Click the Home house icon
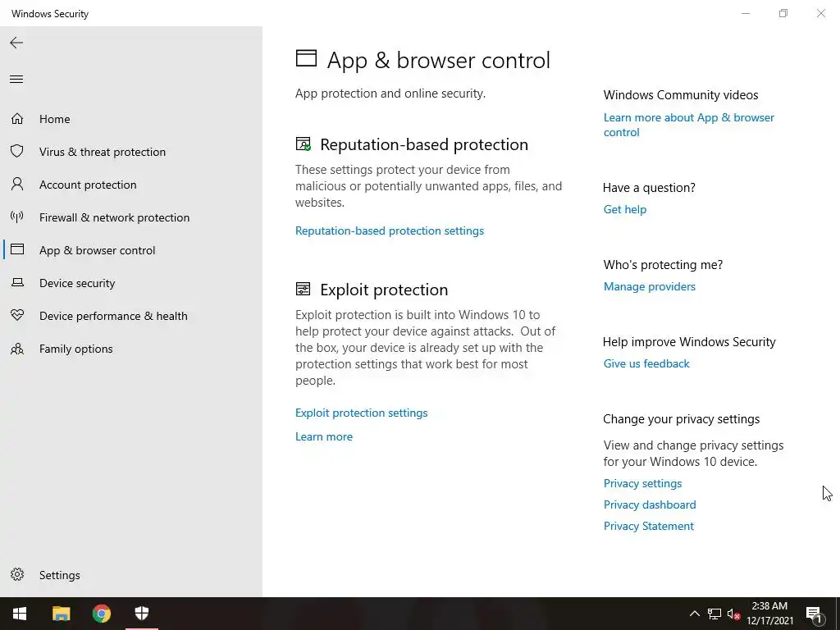Screen dimensions: 840x630 (x=17, y=118)
